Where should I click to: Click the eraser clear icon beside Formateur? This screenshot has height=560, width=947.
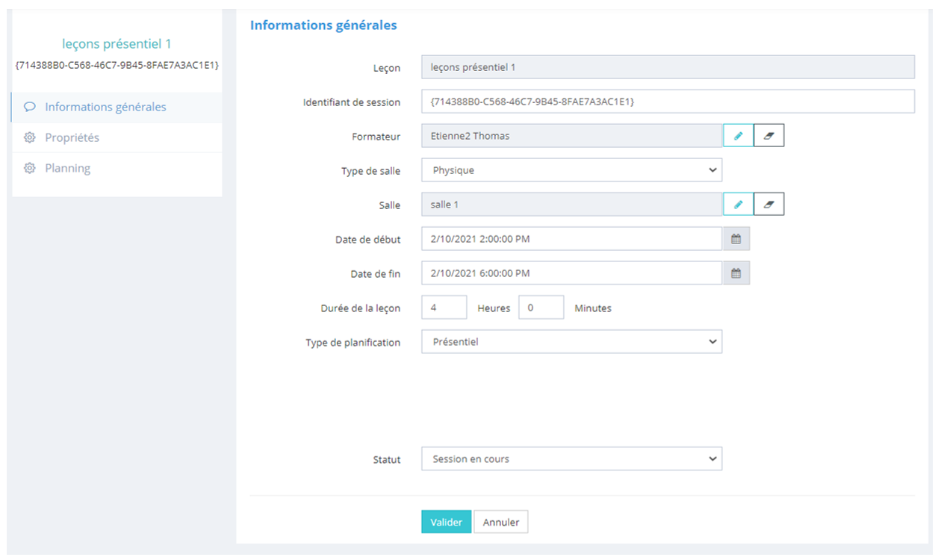(x=769, y=136)
